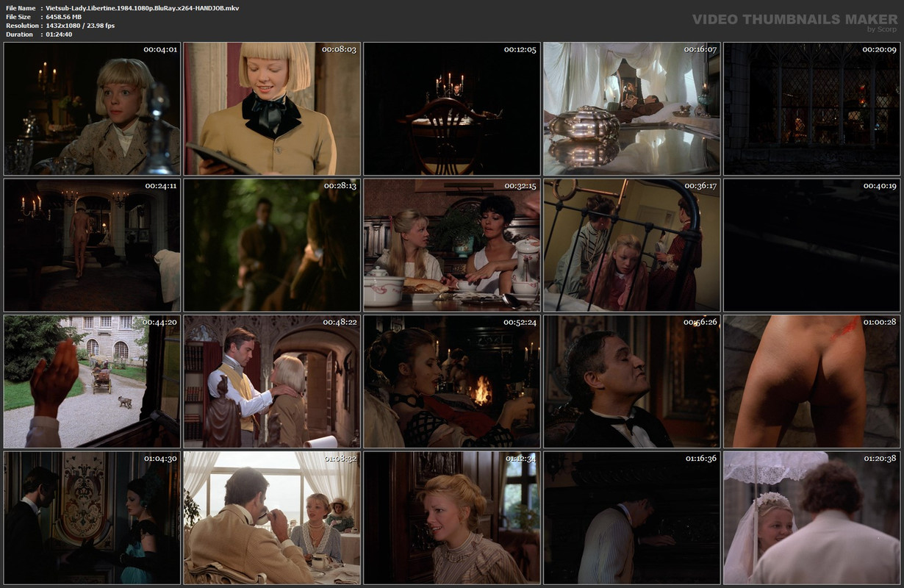
Task: Open the blurry forest frame at 00:28:13
Action: (x=272, y=245)
